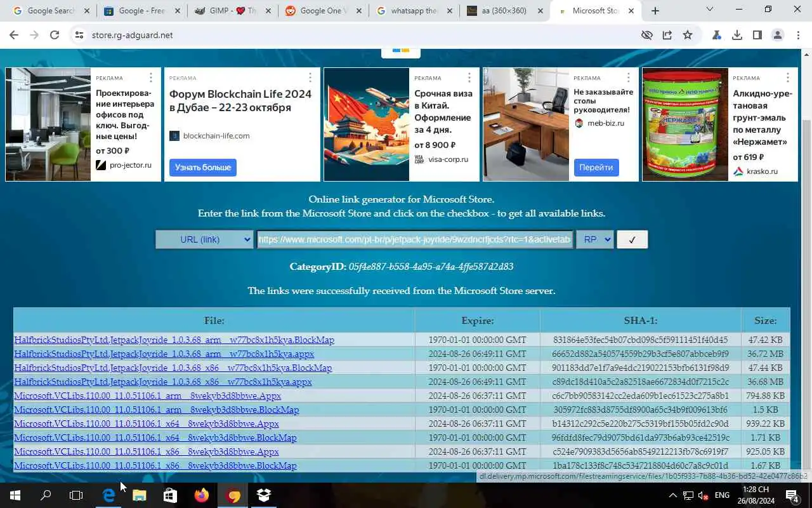This screenshot has width=812, height=508.
Task: Download VCLibs arm Appx file
Action: (147, 396)
